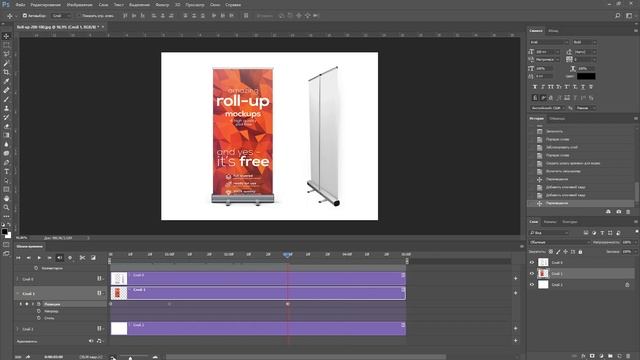This screenshot has width=640, height=360.
Task: Play the timeline
Action: [39, 258]
